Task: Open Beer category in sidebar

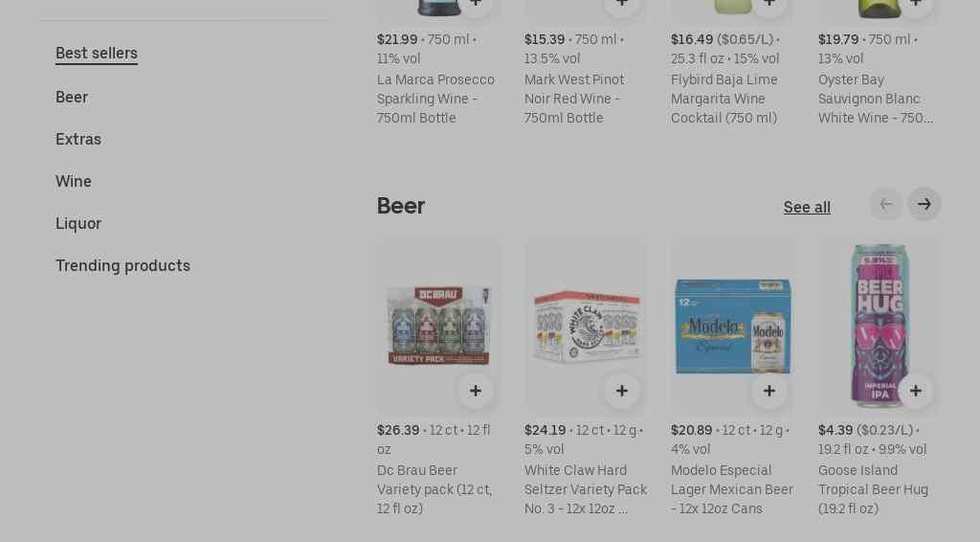Action: click(x=72, y=98)
